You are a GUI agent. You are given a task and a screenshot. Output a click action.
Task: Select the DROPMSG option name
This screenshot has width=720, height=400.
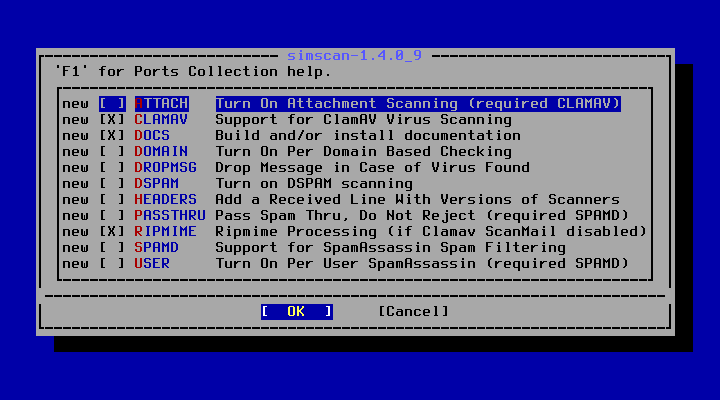pyautogui.click(x=165, y=168)
